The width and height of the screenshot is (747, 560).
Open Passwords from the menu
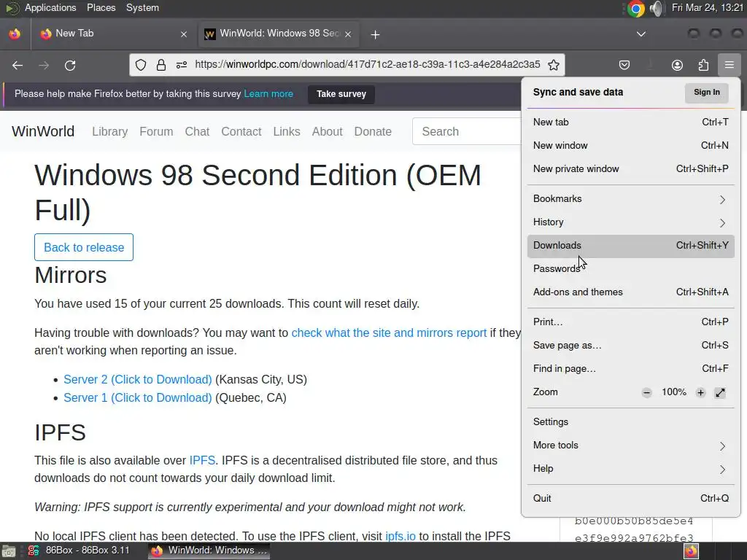(631, 268)
